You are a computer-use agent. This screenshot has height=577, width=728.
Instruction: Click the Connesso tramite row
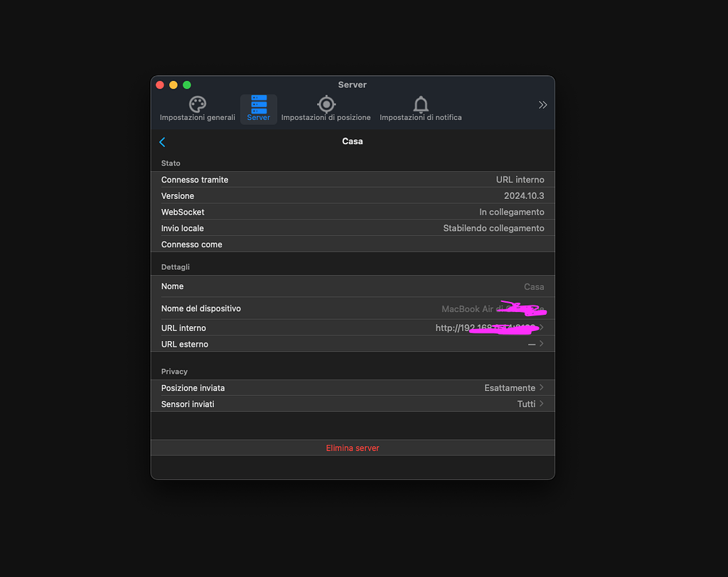point(353,179)
